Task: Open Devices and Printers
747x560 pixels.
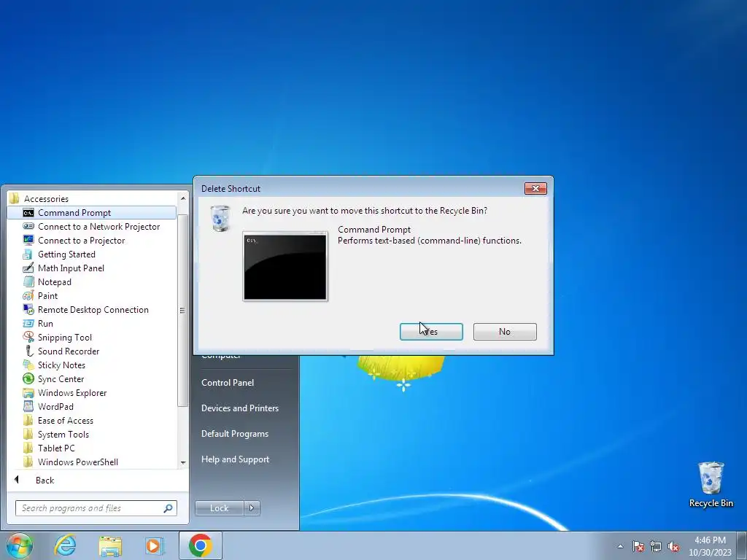Action: 239,408
